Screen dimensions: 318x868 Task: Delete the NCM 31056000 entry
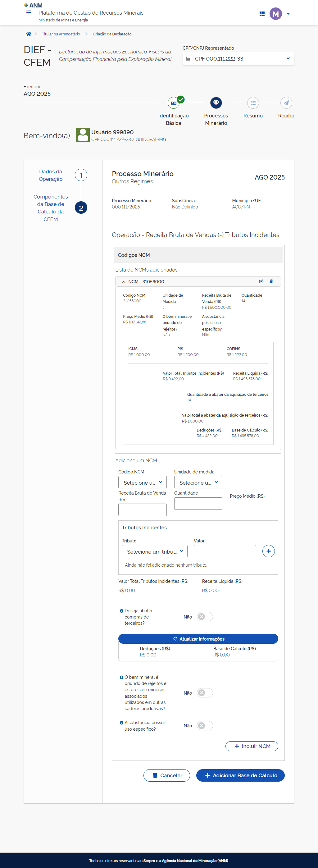[x=271, y=281]
